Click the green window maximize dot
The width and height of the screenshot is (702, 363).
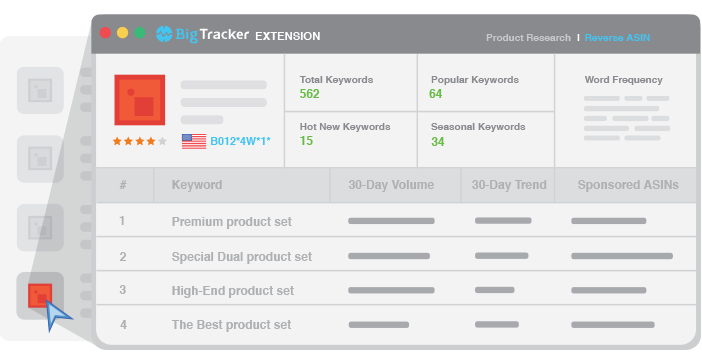coord(140,33)
